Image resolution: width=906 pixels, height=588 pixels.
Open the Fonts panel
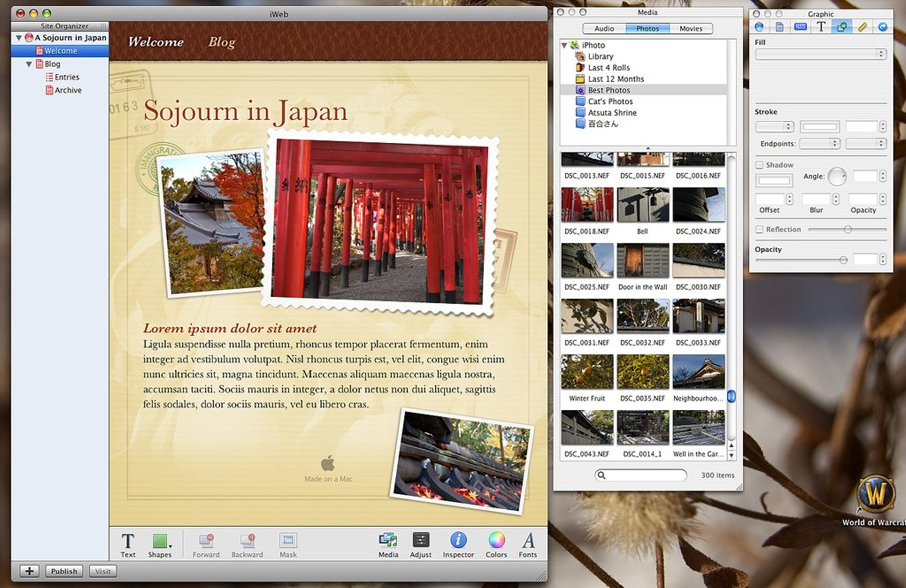pyautogui.click(x=528, y=540)
